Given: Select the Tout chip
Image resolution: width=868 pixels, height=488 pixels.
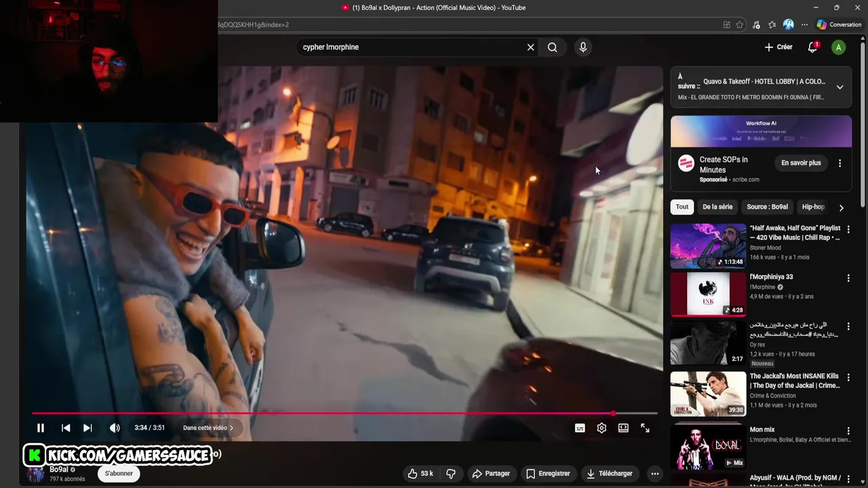Looking at the screenshot, I should (x=682, y=207).
